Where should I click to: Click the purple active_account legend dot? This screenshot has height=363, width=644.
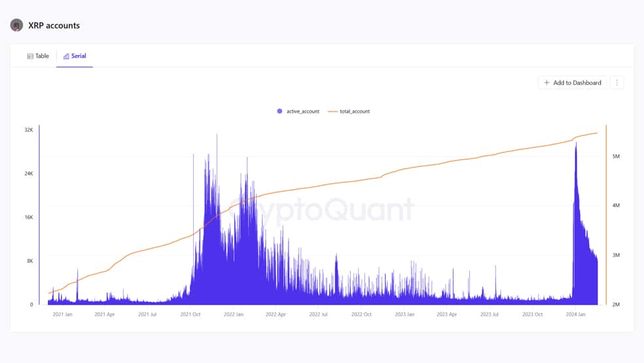pos(279,111)
